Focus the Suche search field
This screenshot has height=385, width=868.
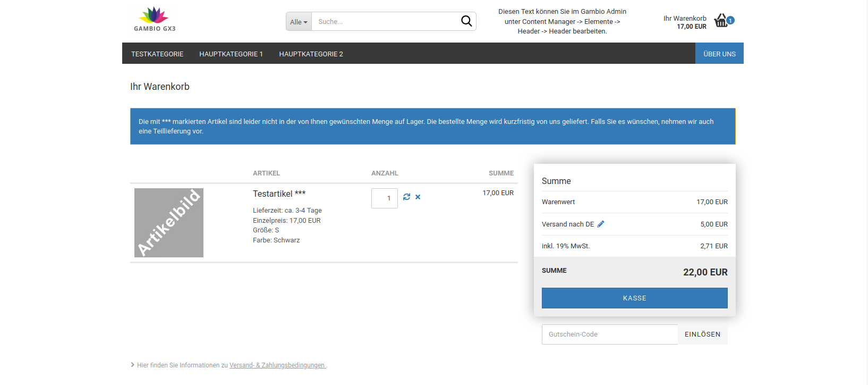tap(385, 22)
